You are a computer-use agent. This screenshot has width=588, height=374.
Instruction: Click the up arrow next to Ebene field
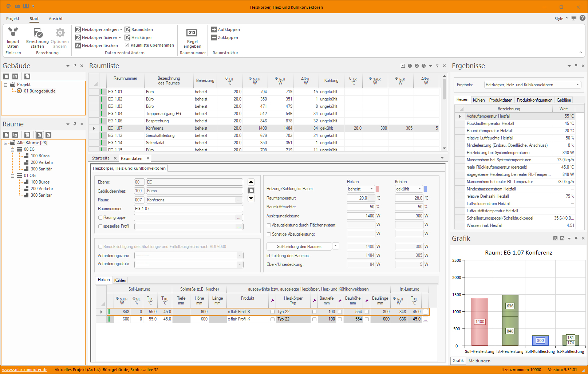click(x=251, y=182)
